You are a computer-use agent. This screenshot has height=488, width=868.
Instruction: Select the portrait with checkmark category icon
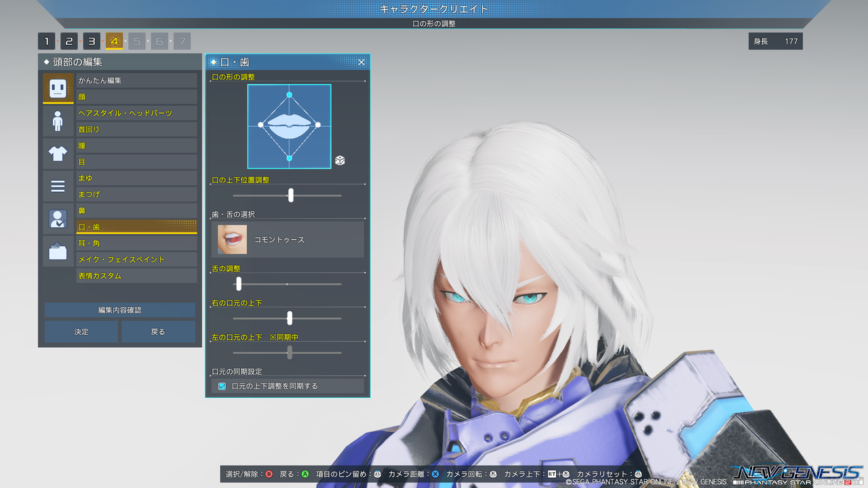point(58,219)
